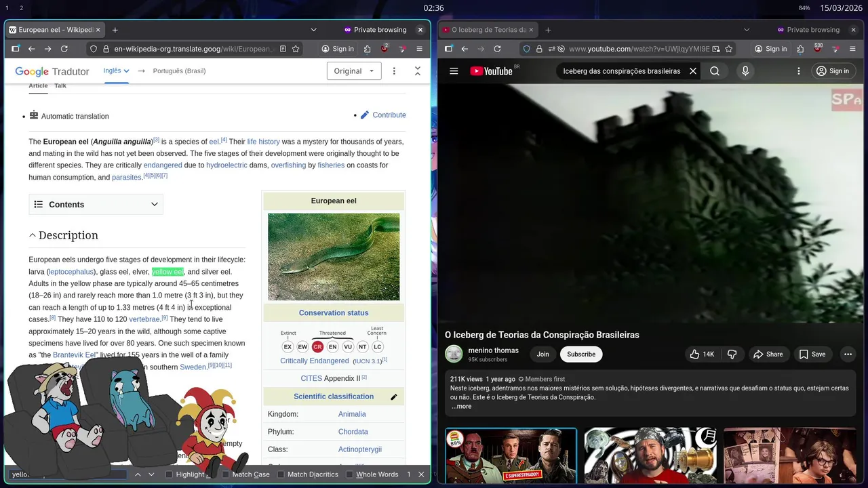The height and width of the screenshot is (488, 868).
Task: Select the European eel - Wikipedia tab
Action: pos(55,30)
